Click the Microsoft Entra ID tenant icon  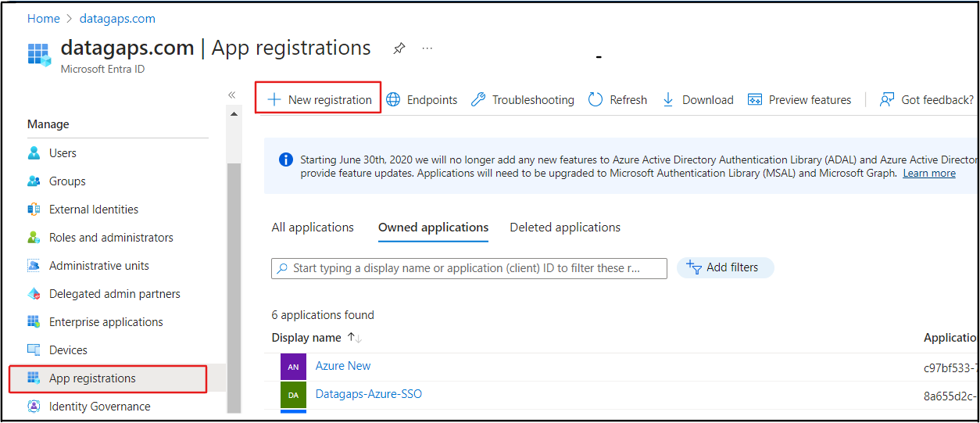coord(39,55)
